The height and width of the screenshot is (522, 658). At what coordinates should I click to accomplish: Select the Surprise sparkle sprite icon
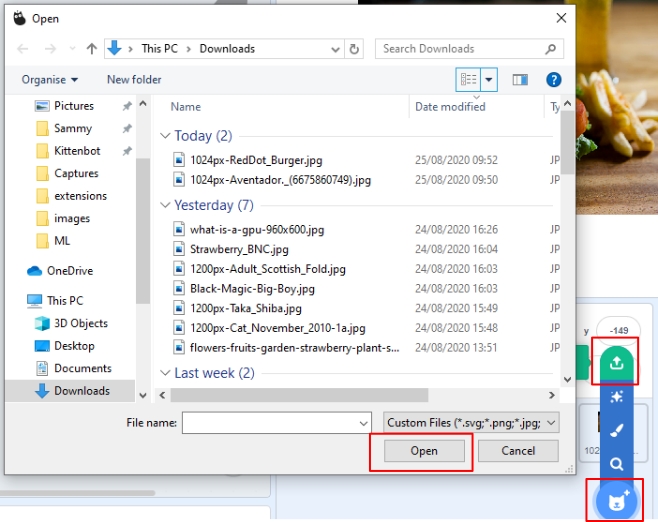coord(616,398)
